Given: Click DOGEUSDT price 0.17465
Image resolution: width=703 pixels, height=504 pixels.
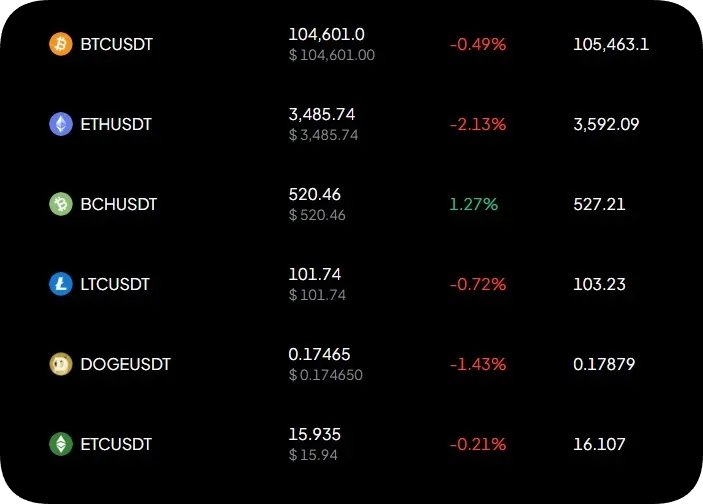Looking at the screenshot, I should (319, 354).
